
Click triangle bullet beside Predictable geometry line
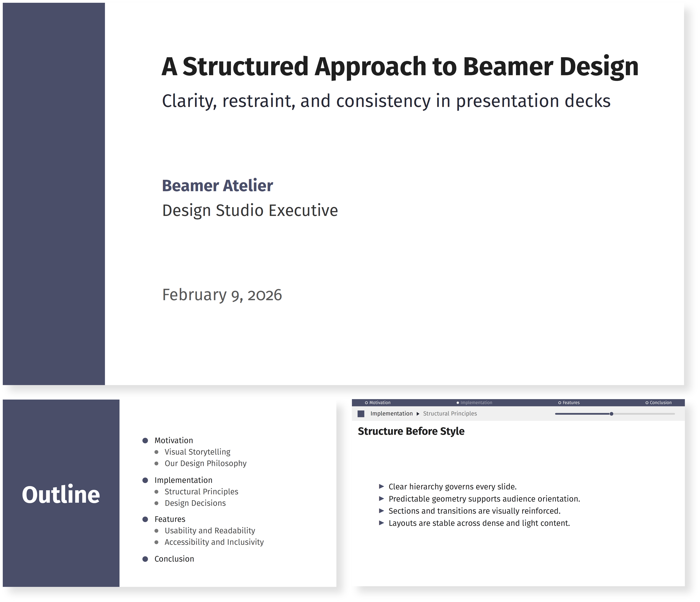point(381,499)
